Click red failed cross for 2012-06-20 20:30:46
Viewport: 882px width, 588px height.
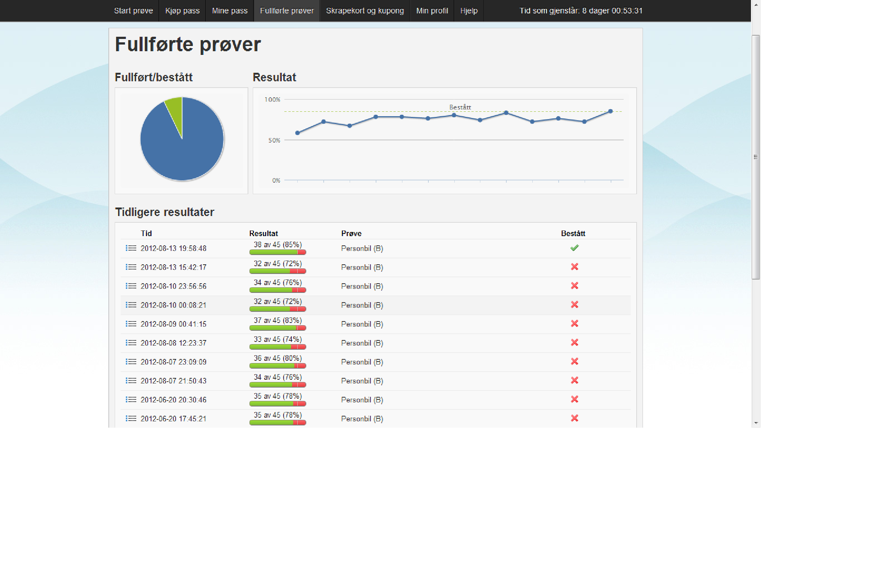coord(575,399)
